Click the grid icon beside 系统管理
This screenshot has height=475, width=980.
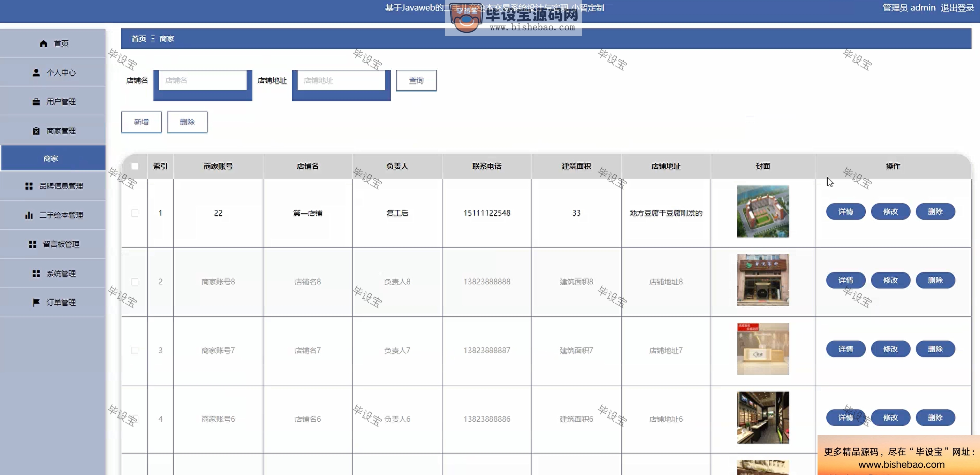point(36,274)
